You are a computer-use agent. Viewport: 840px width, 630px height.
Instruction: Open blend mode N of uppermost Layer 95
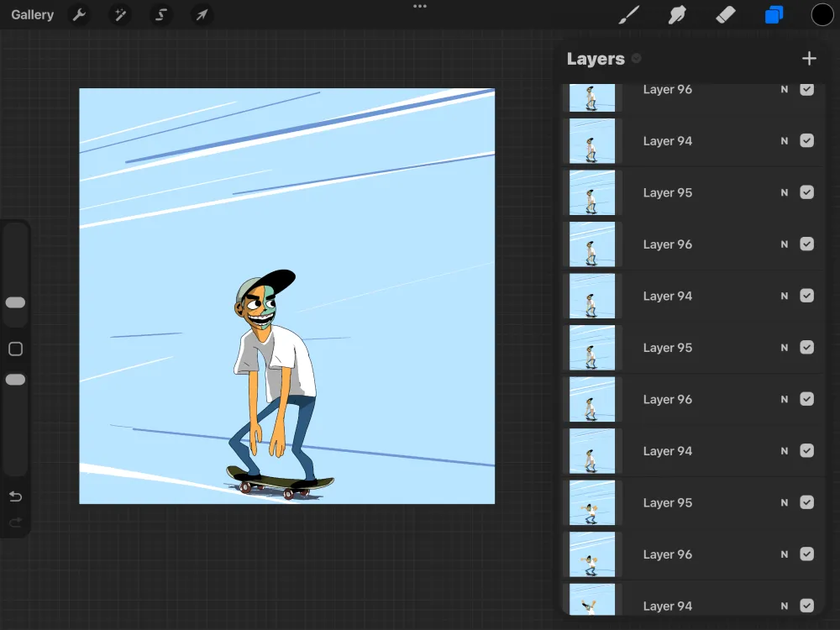[785, 193]
